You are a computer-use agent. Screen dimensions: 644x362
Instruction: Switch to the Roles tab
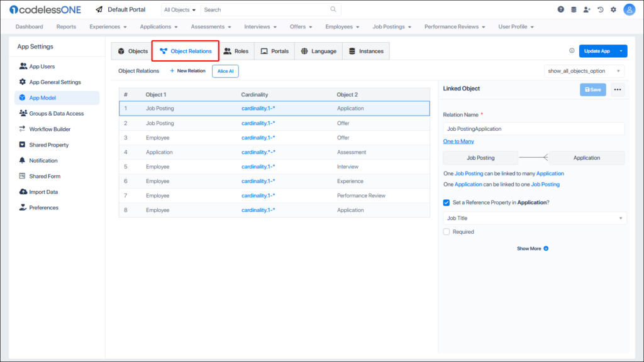pyautogui.click(x=236, y=52)
